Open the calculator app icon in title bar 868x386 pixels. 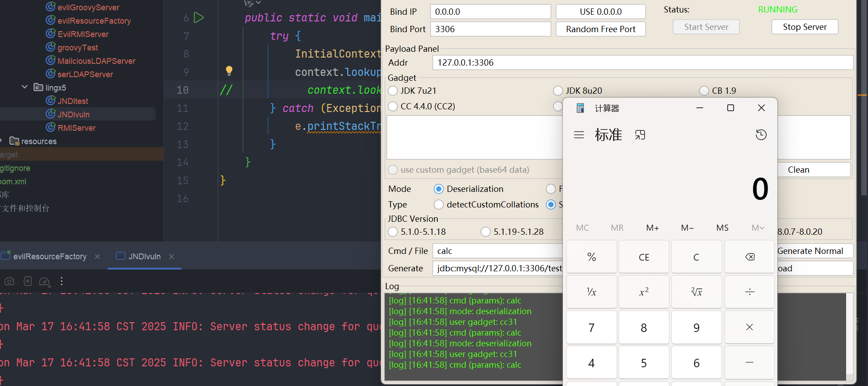click(x=580, y=108)
